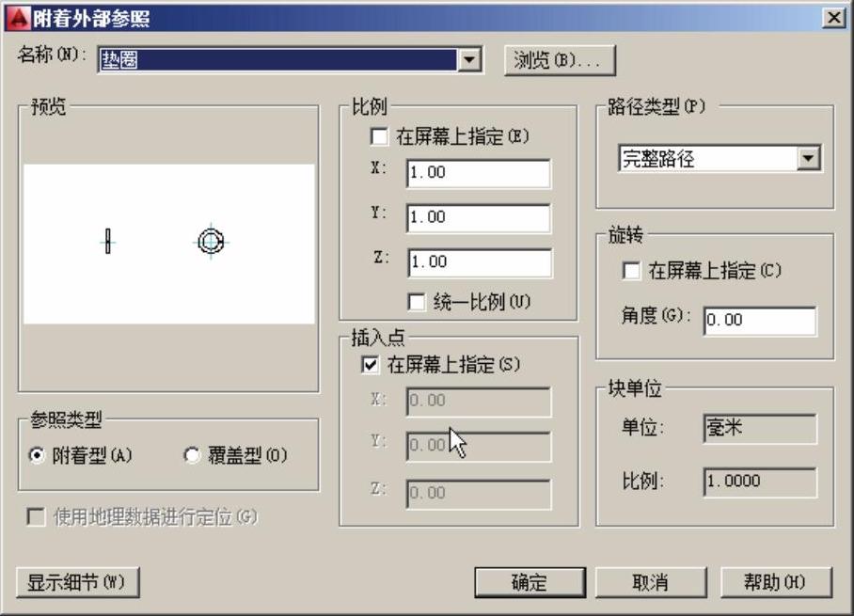Click the 显示细节 button

77,582
